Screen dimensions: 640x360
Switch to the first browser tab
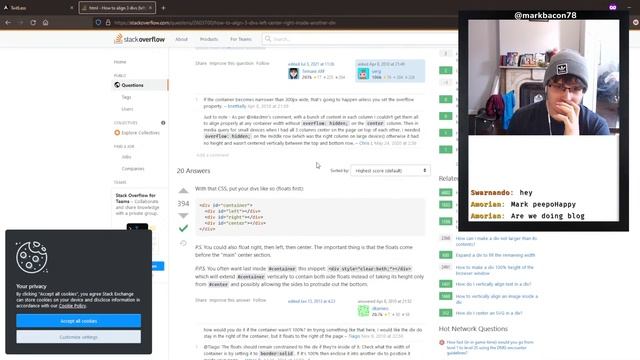38,8
